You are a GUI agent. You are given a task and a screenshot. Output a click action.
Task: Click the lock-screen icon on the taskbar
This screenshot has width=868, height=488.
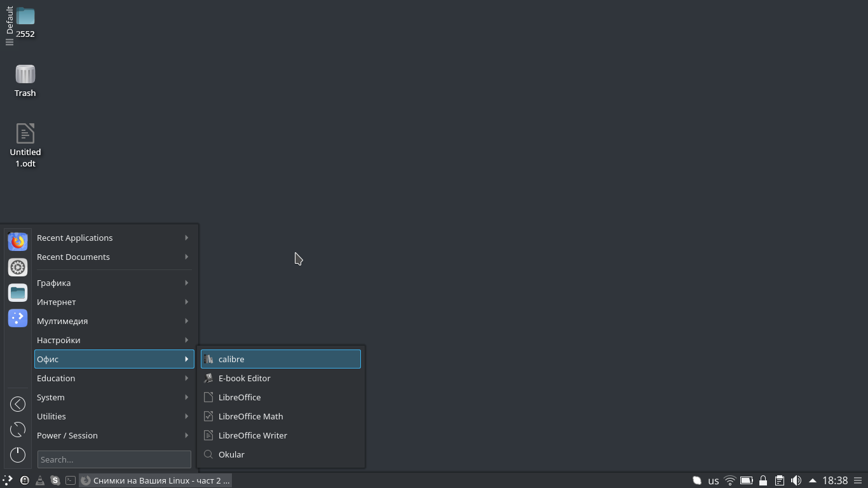(x=24, y=480)
